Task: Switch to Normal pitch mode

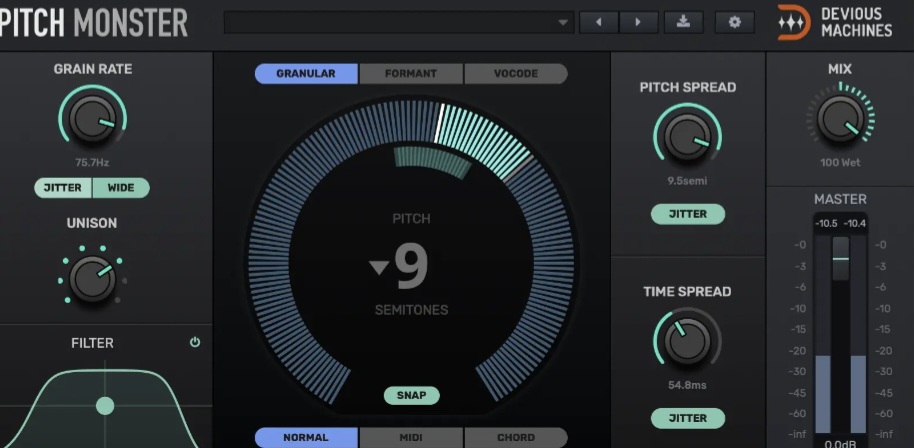Action: pyautogui.click(x=306, y=438)
